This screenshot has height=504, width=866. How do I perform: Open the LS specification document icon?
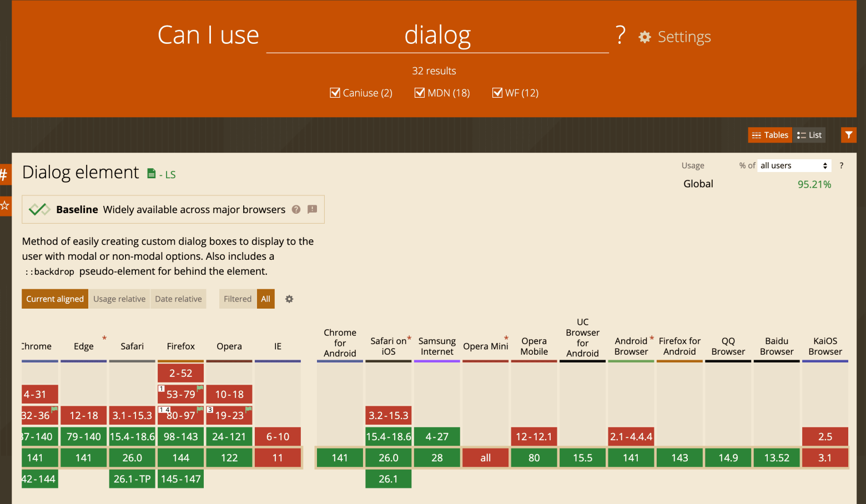coord(152,174)
